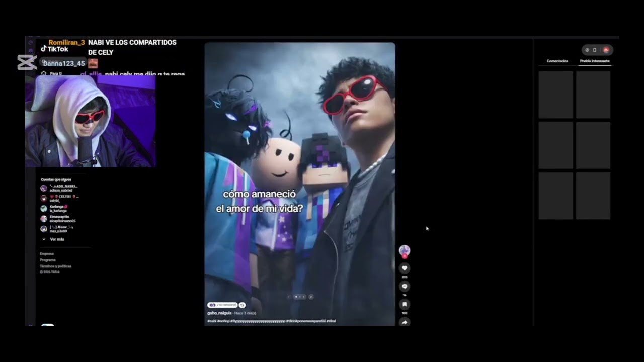Click the chat name Danna123_45

(64, 63)
